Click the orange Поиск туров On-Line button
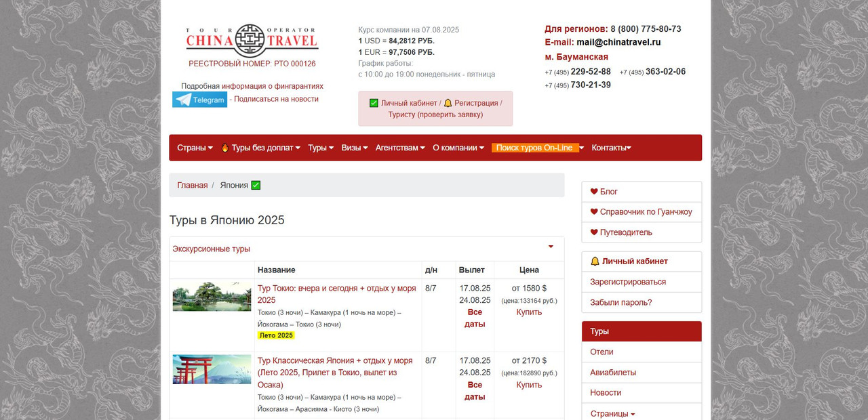The height and width of the screenshot is (420, 868). (535, 148)
